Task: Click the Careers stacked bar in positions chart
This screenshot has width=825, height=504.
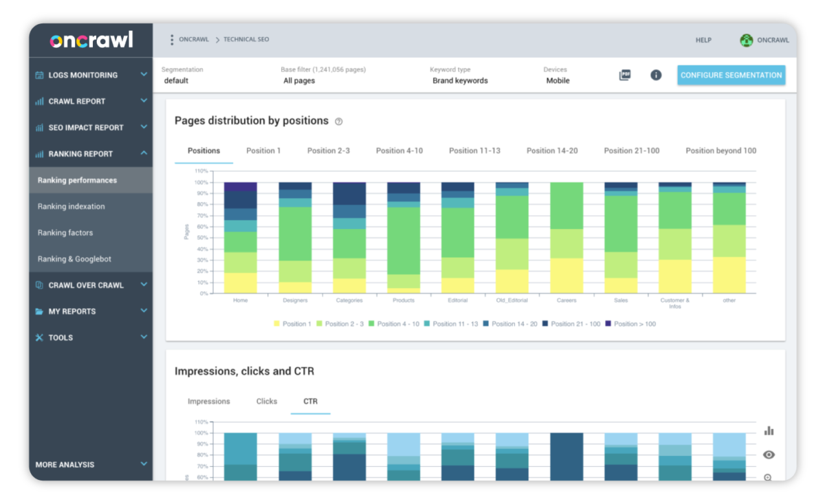Action: [566, 238]
